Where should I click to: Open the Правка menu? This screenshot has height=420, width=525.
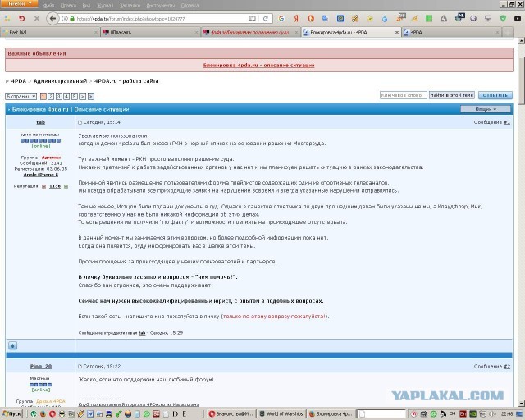point(68,6)
